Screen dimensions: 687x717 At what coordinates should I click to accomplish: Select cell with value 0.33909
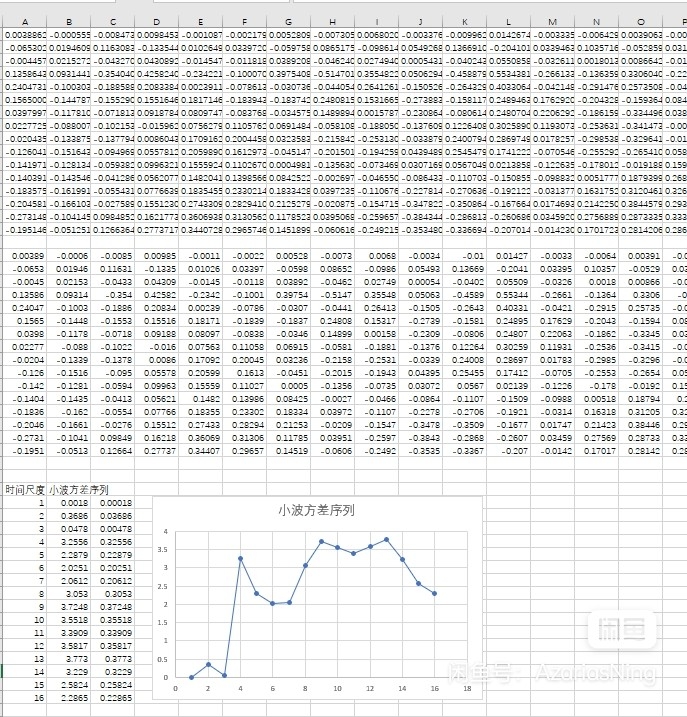[113, 633]
